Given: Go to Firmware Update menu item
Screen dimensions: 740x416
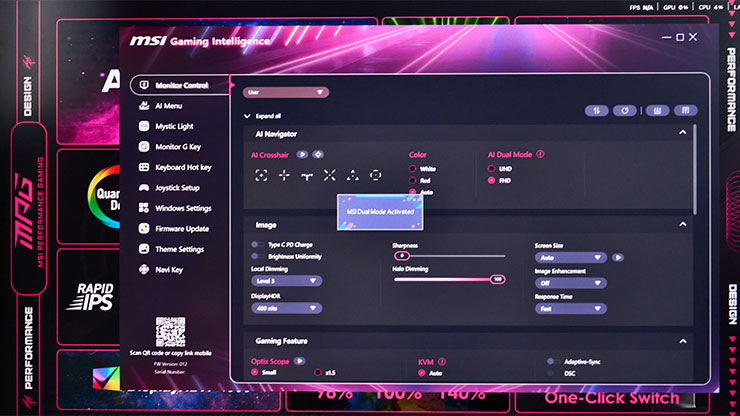Looking at the screenshot, I should pos(181,229).
